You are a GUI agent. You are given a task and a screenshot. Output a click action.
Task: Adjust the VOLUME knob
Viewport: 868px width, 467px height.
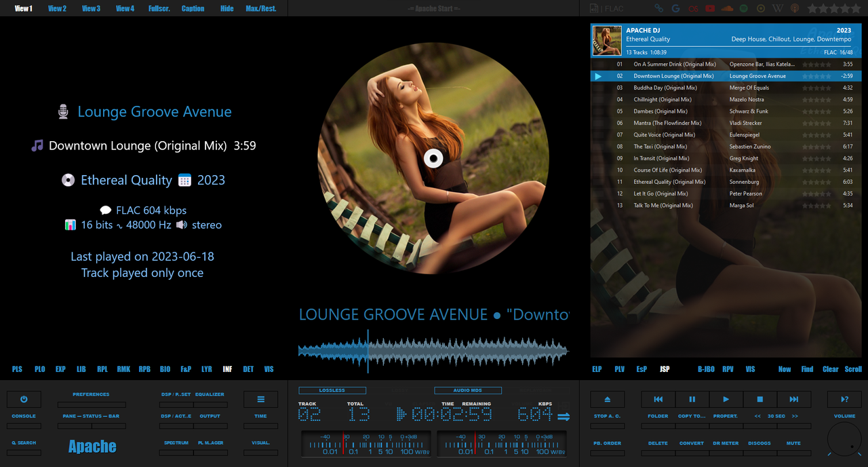coord(845,439)
